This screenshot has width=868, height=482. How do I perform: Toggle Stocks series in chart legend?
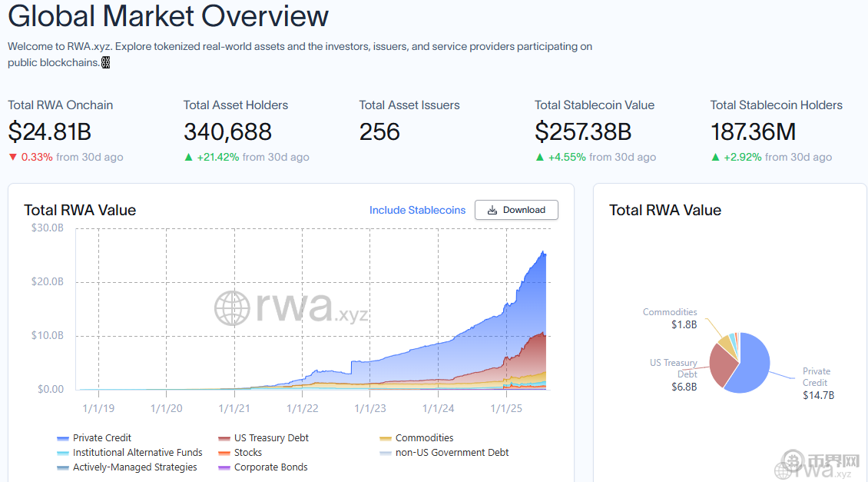(x=247, y=453)
